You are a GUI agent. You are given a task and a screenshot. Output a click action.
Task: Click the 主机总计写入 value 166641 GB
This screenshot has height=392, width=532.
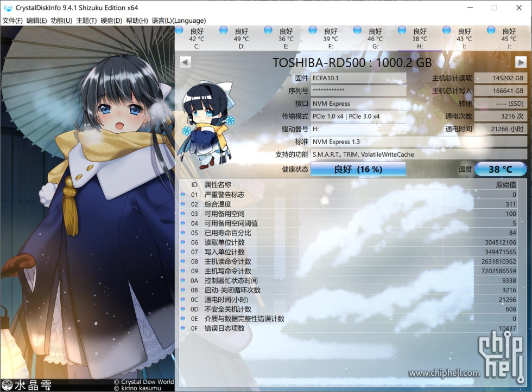tap(501, 91)
